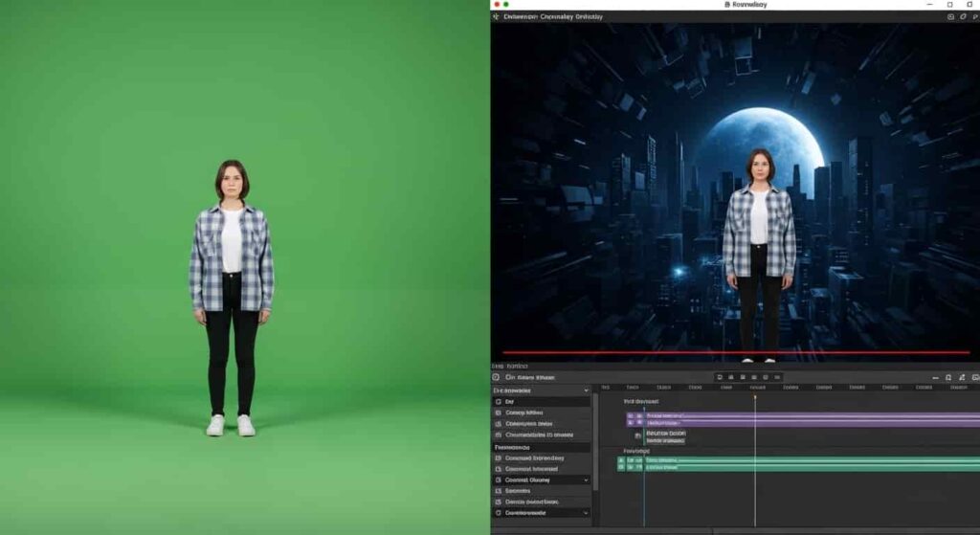Toggle the icon beside the 'Sacennins' row
Image resolution: width=980 pixels, height=535 pixels.
pyautogui.click(x=498, y=491)
